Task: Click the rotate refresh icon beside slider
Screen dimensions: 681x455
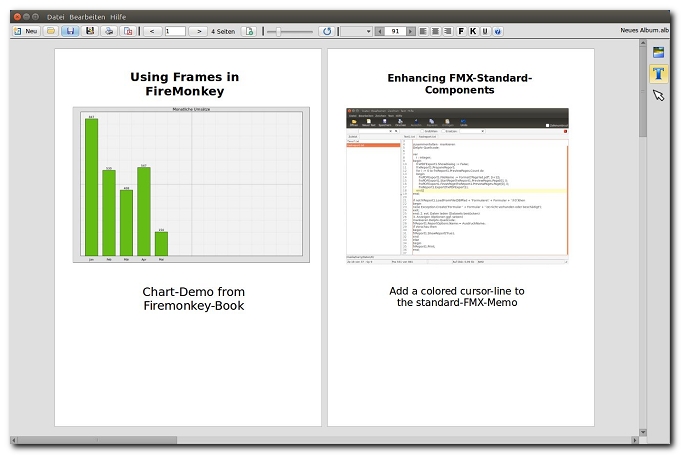Action: (x=326, y=31)
